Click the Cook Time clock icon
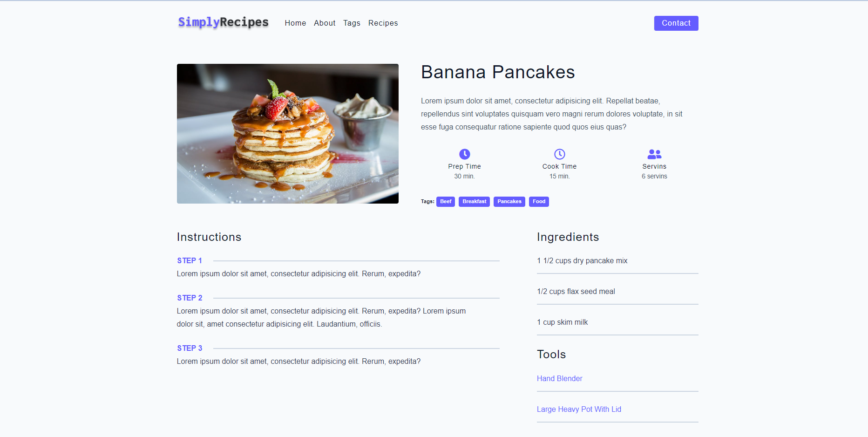 click(x=559, y=154)
